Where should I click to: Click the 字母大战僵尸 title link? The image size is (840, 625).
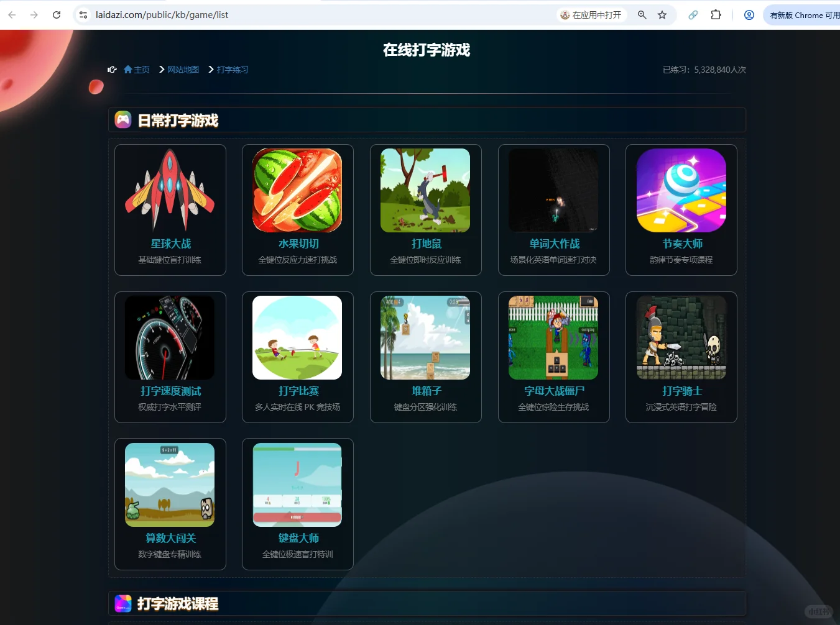(x=554, y=391)
